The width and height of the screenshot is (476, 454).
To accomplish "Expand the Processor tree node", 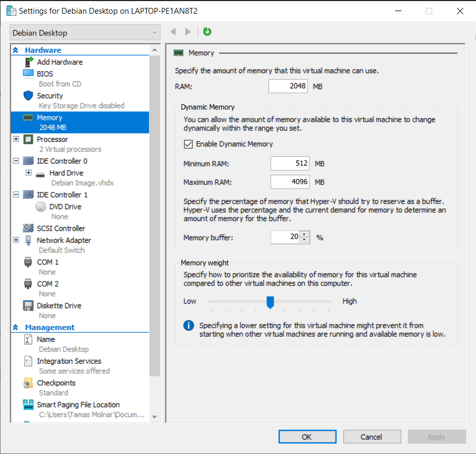I will [16, 139].
